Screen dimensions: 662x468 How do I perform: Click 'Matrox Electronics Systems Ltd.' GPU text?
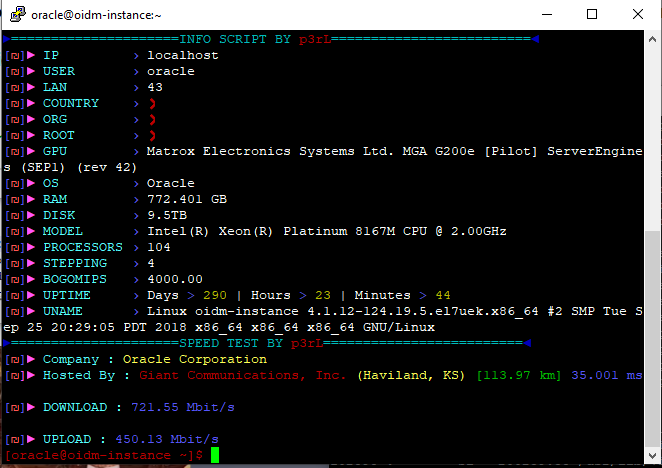pos(270,151)
